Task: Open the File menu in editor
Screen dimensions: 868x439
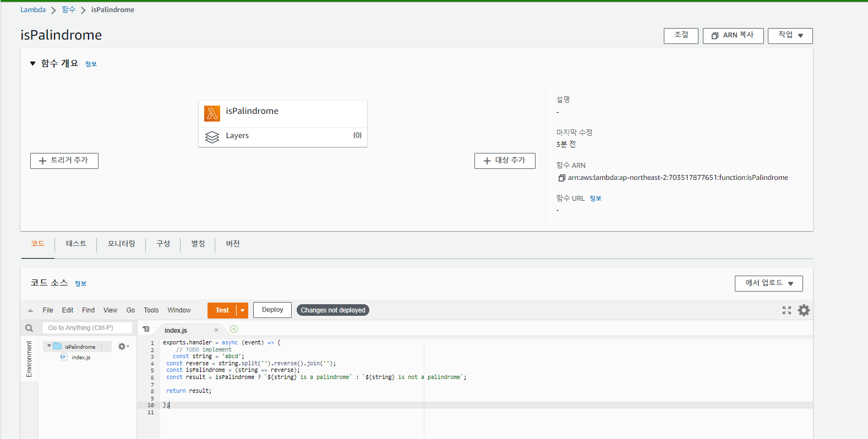Action: pos(48,310)
